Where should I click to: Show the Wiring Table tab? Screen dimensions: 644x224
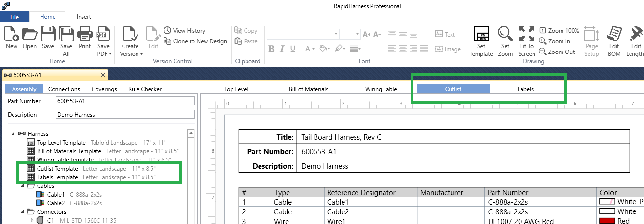381,89
